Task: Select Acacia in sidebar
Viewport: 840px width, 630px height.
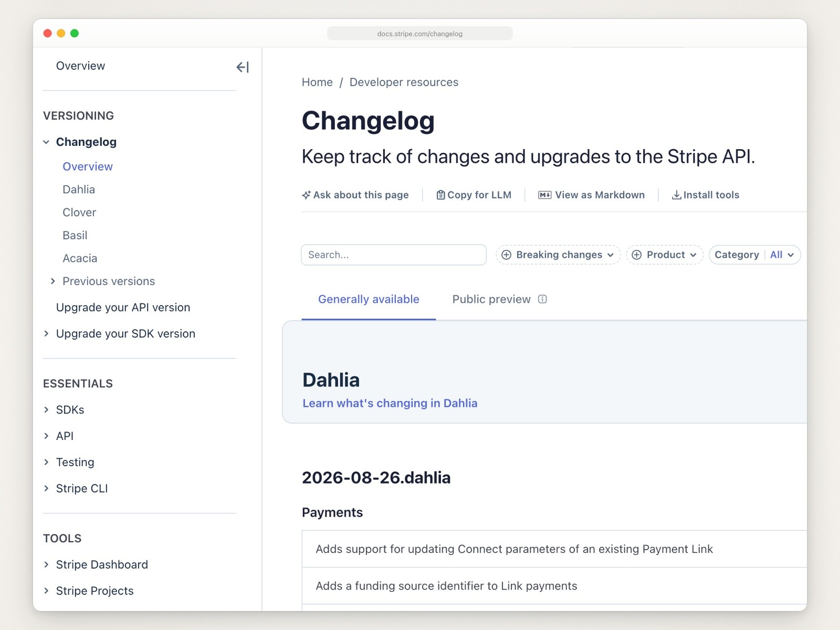Action: click(x=80, y=259)
